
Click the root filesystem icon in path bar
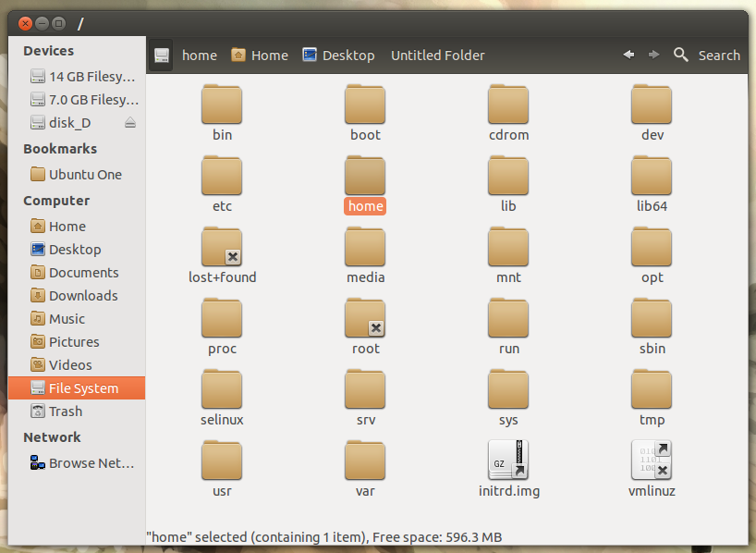[162, 55]
